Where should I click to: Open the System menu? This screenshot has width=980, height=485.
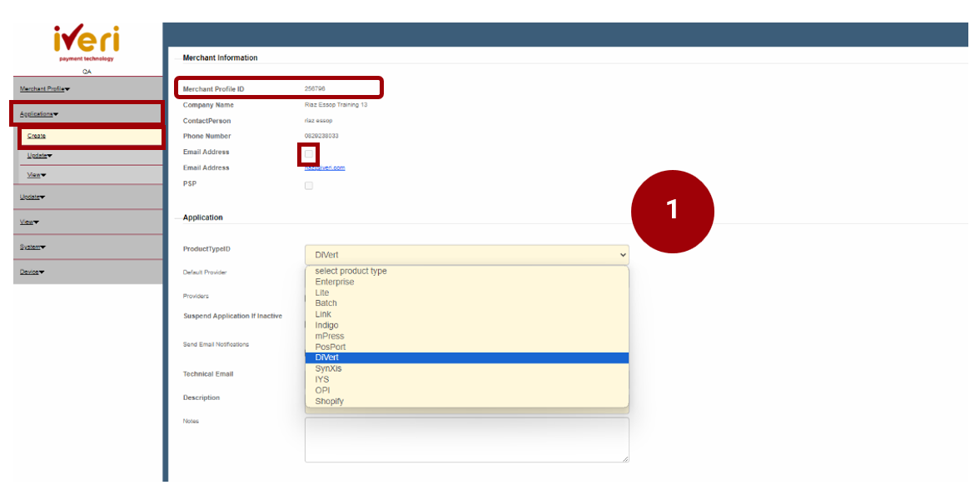32,247
